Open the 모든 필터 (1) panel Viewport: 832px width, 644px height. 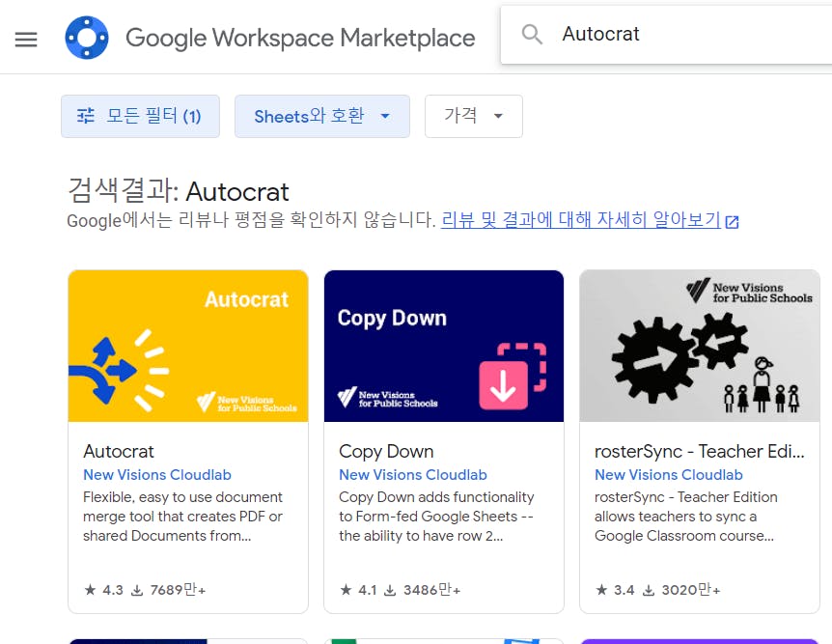click(x=140, y=116)
